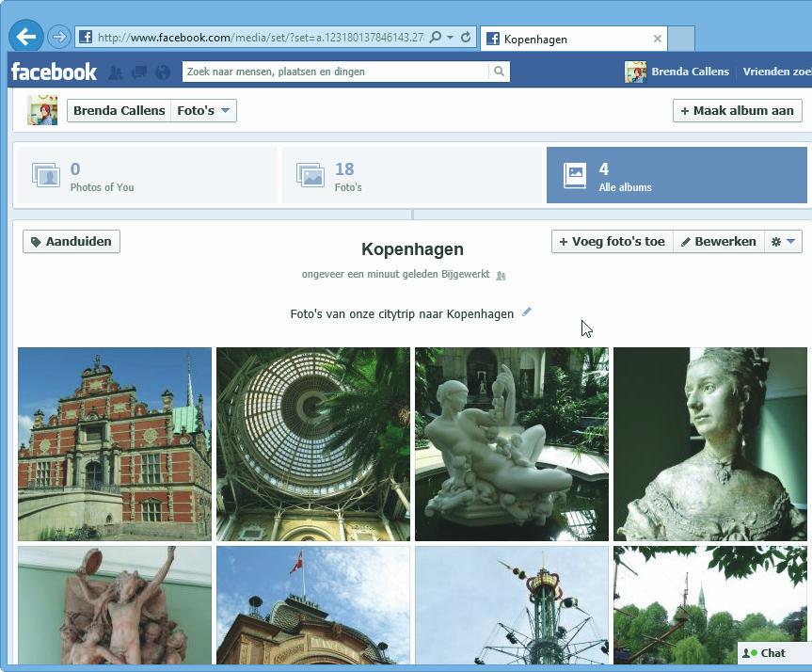
Task: Click the album description text
Action: (402, 314)
